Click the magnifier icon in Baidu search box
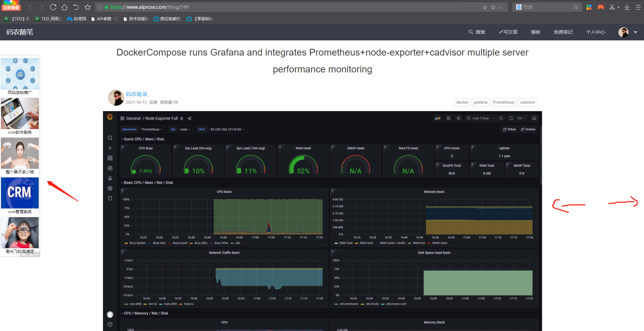The width and height of the screenshot is (644, 331). (x=576, y=7)
